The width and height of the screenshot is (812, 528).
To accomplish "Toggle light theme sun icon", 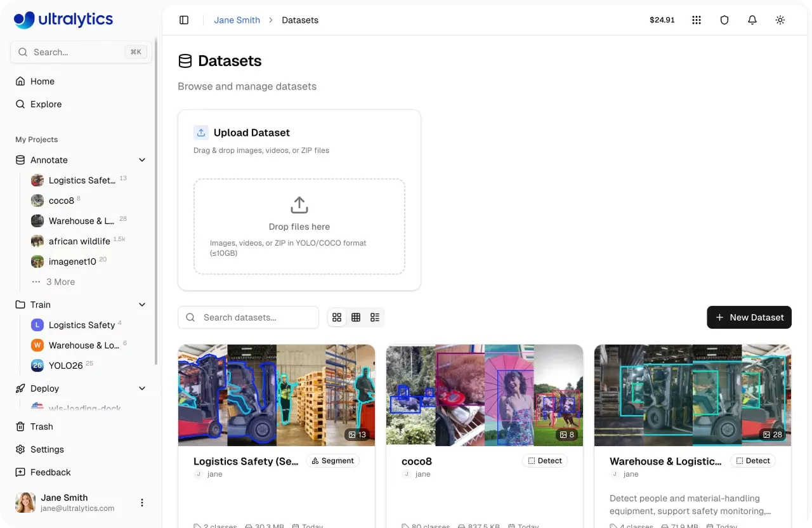I will coord(780,20).
